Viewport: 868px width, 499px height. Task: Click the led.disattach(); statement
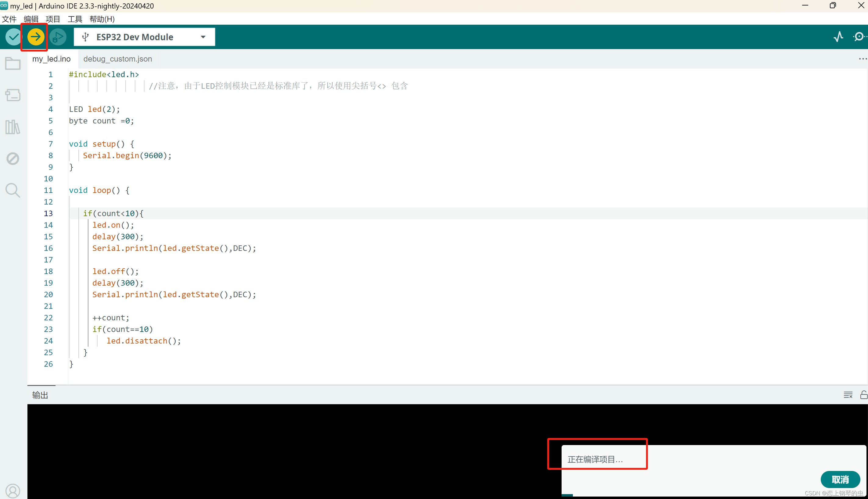point(144,341)
